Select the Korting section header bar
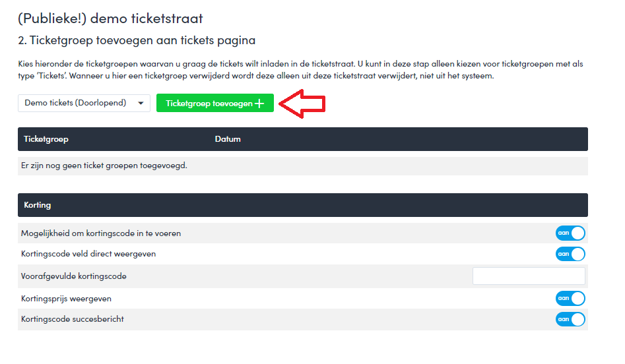 click(302, 205)
